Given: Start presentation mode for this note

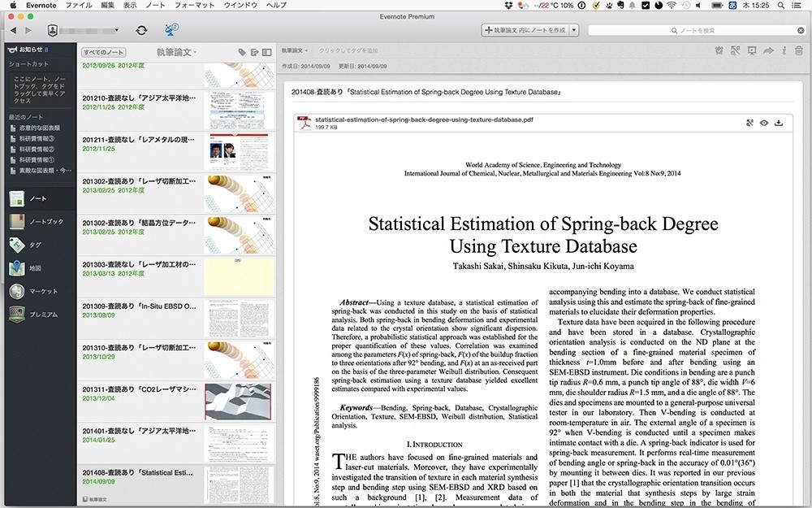Looking at the screenshot, I should click(x=751, y=51).
